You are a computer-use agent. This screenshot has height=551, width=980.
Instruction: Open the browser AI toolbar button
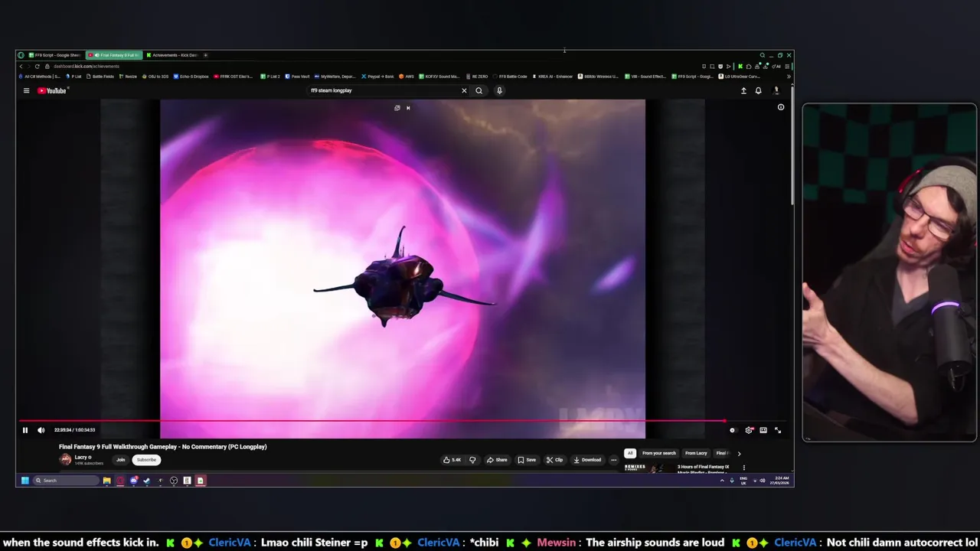pyautogui.click(x=776, y=67)
